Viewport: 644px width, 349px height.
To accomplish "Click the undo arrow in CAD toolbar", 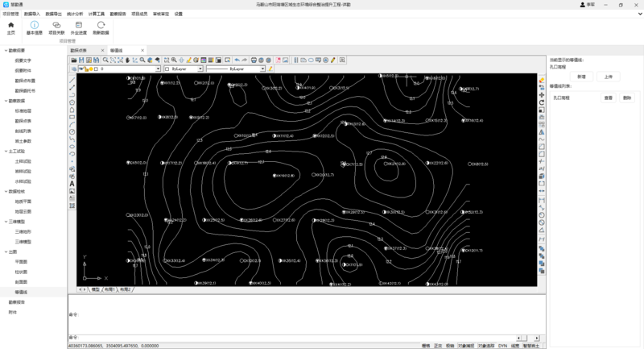I will pyautogui.click(x=237, y=60).
